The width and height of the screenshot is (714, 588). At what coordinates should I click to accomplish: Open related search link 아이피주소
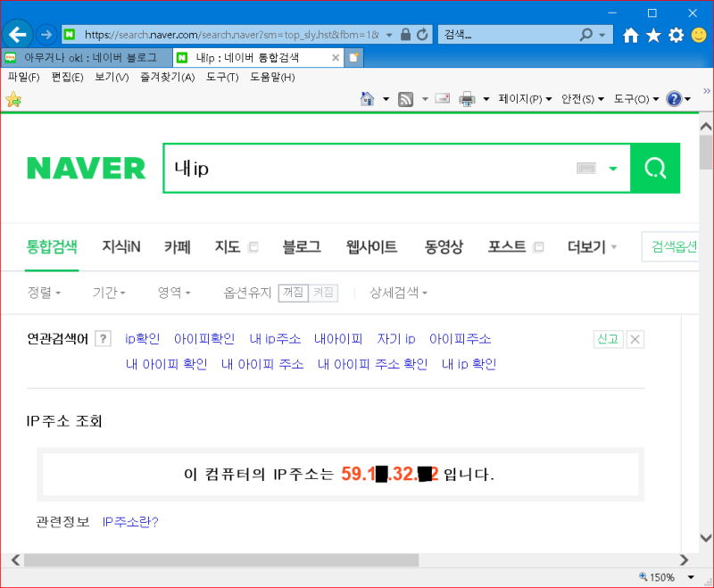460,339
